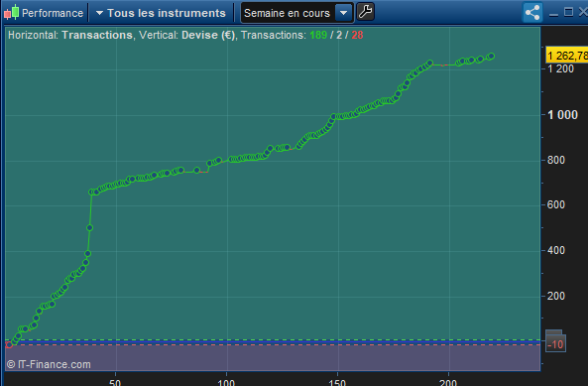Maximize the Performance window
This screenshot has width=588, height=386.
(568, 12)
